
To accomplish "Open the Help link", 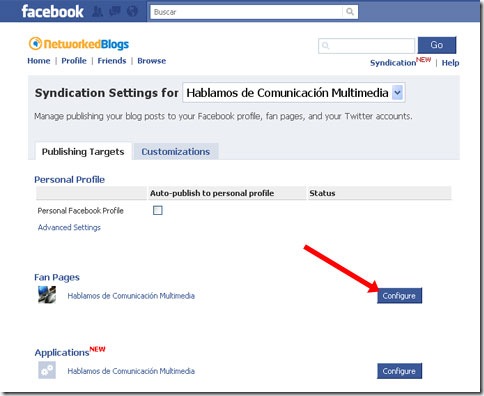I will coord(450,63).
